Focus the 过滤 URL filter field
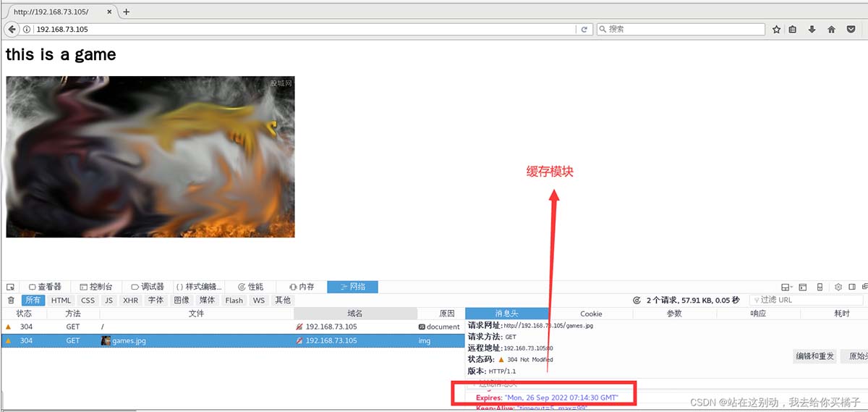Viewport: 868px width, 412px height. pos(807,300)
